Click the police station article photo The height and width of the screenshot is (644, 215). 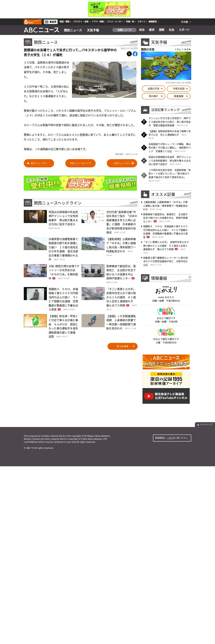pos(104,80)
